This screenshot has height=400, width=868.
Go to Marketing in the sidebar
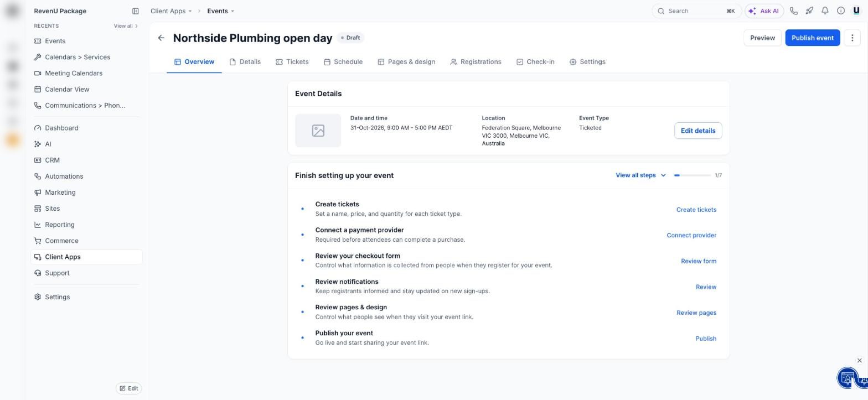[x=86, y=193]
